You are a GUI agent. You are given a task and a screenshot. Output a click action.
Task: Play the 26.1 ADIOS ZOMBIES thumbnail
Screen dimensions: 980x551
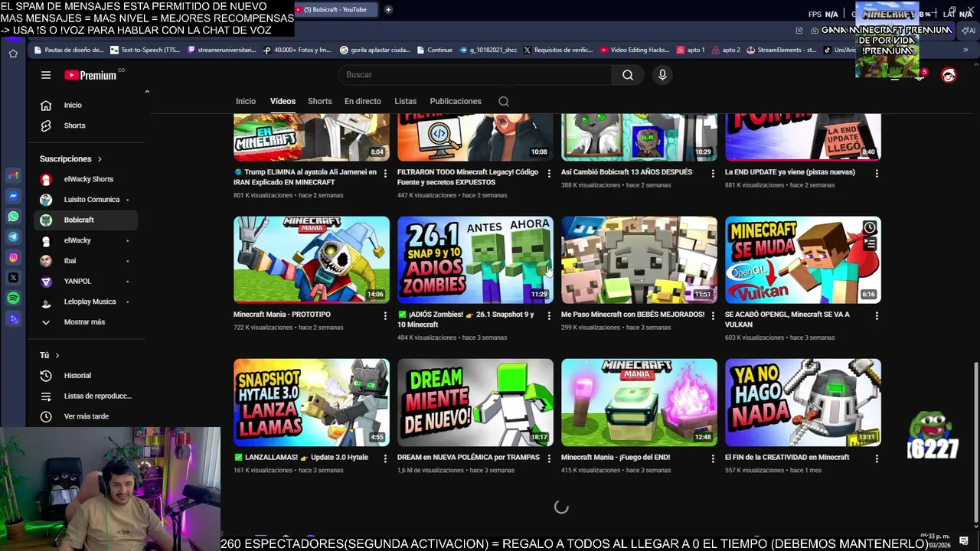tap(475, 259)
